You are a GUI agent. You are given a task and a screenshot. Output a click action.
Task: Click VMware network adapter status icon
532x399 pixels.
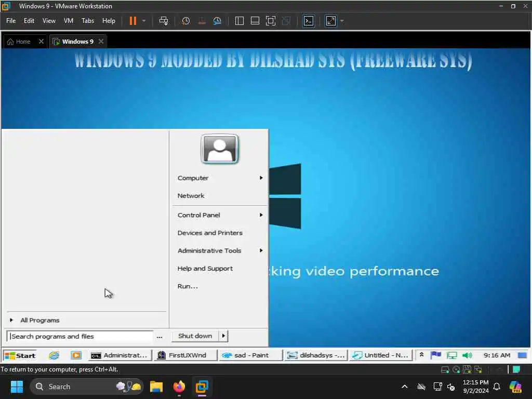click(x=478, y=369)
